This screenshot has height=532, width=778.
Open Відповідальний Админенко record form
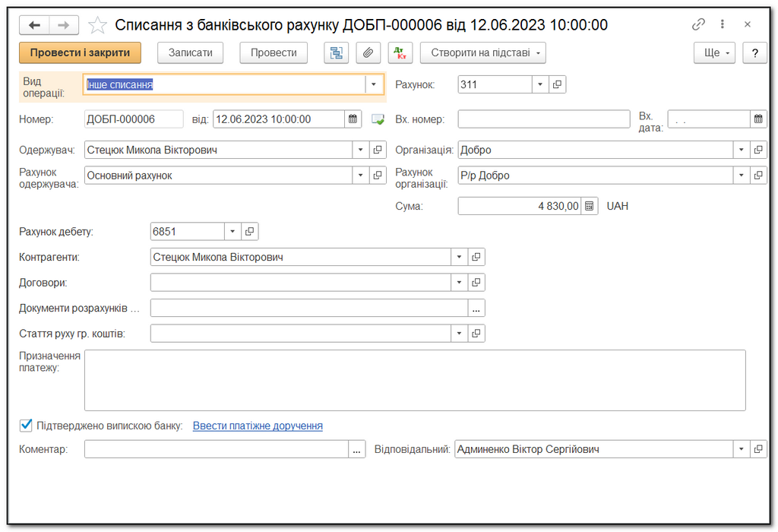pyautogui.click(x=758, y=449)
